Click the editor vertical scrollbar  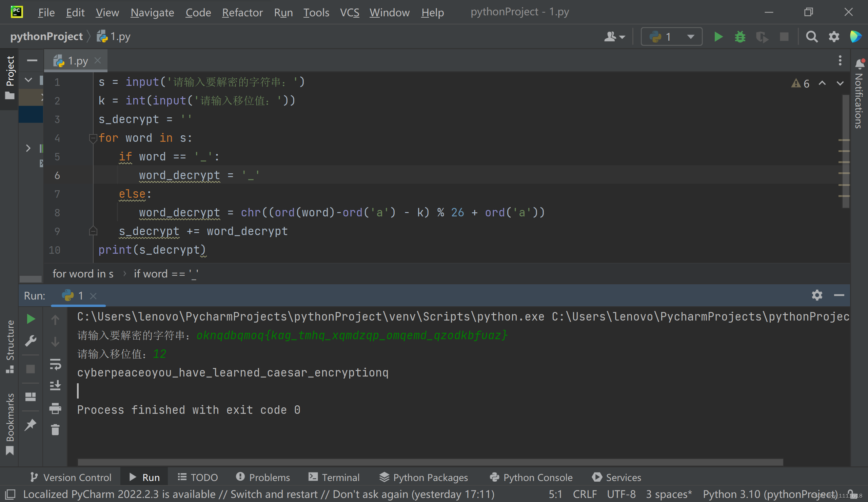(x=846, y=152)
